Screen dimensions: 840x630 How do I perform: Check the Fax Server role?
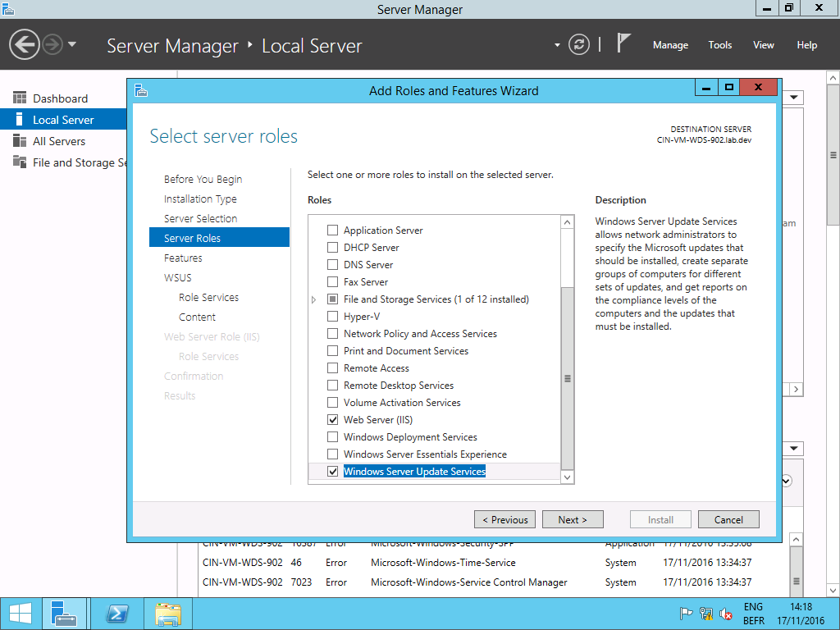(x=333, y=282)
